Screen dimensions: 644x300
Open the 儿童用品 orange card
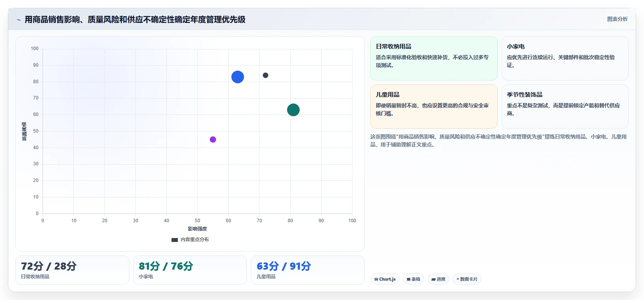434,107
